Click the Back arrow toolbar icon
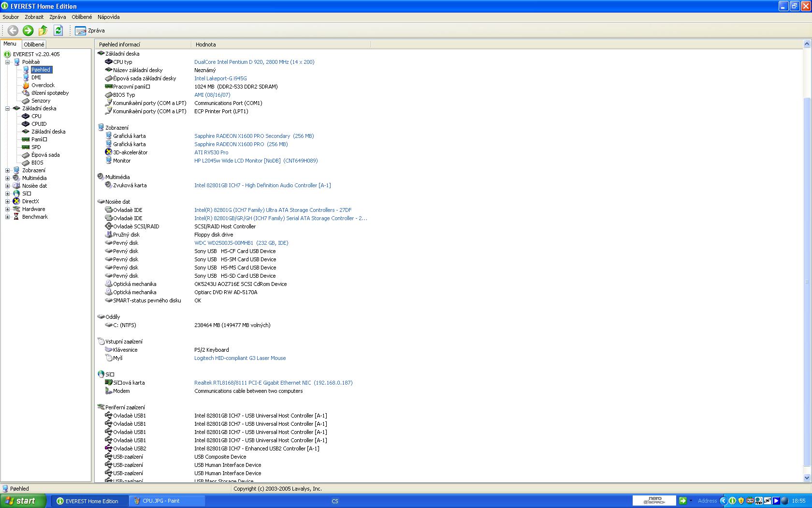This screenshot has width=812, height=508. coord(13,30)
